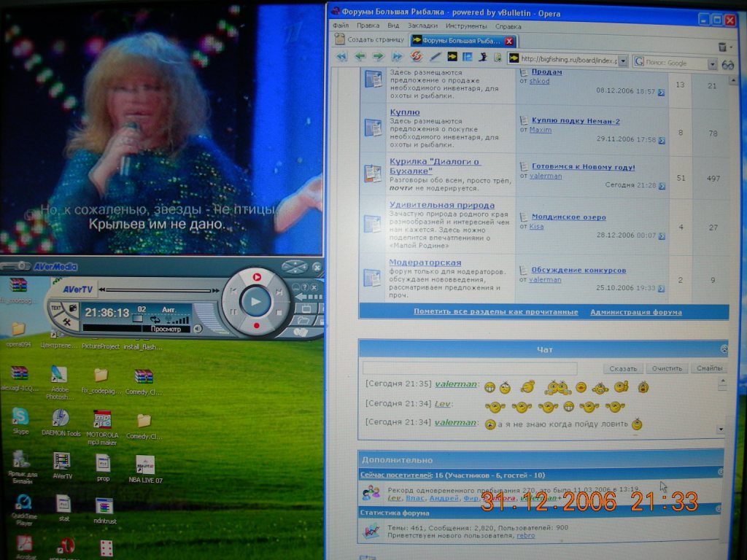Screen dimensions: 747x560
Task: Reload the page in Opera
Action: click(417, 57)
